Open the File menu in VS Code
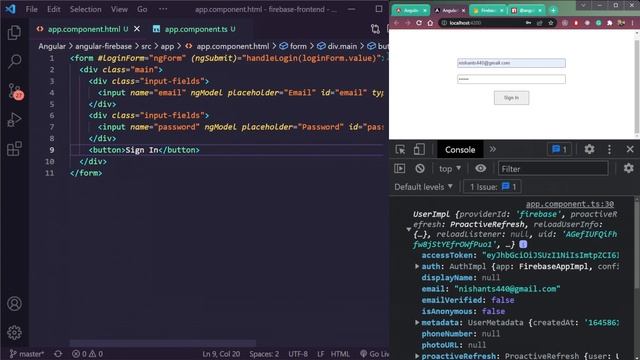This screenshot has height=360, width=640. [x=31, y=9]
